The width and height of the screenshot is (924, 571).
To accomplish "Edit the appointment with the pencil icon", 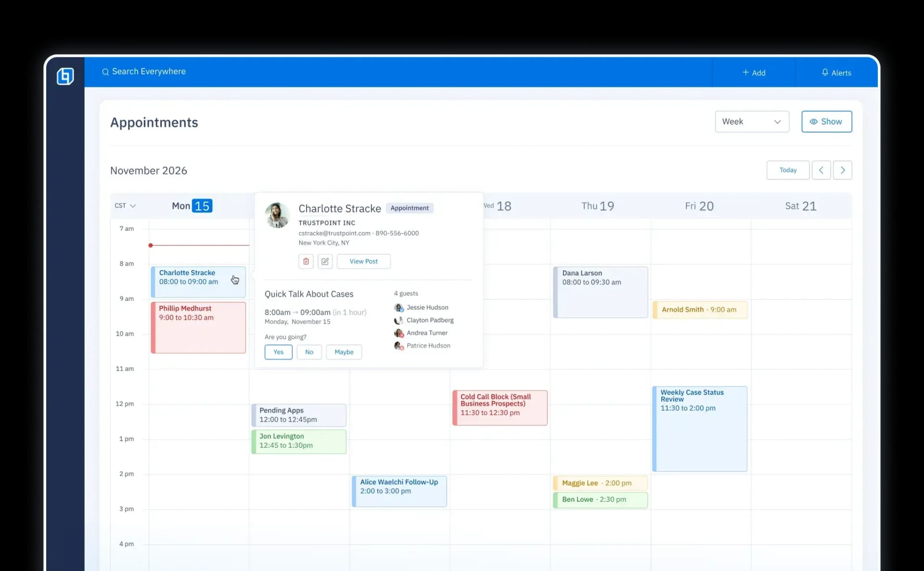I will (x=325, y=261).
